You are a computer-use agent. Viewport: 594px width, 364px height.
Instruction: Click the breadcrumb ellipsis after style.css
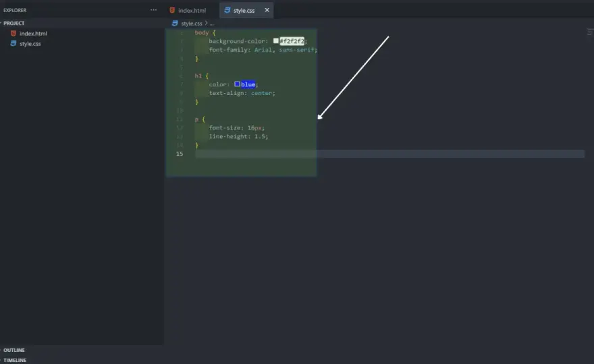[x=212, y=24]
